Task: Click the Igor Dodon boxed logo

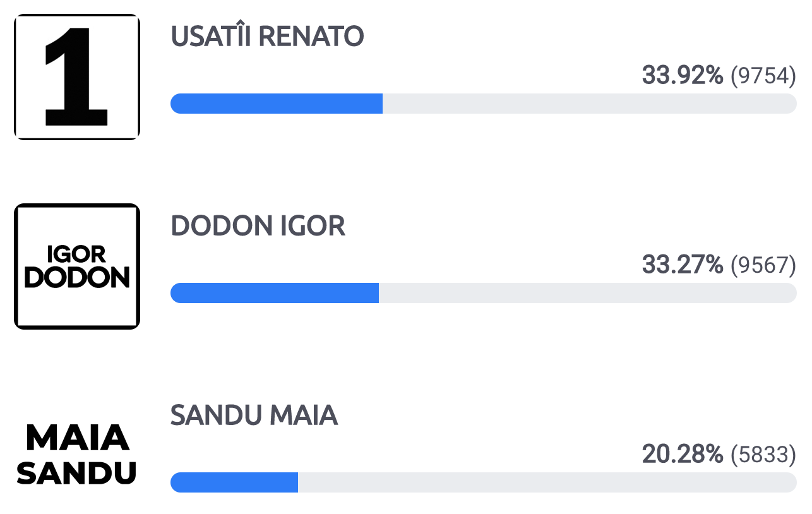Action: click(x=77, y=266)
